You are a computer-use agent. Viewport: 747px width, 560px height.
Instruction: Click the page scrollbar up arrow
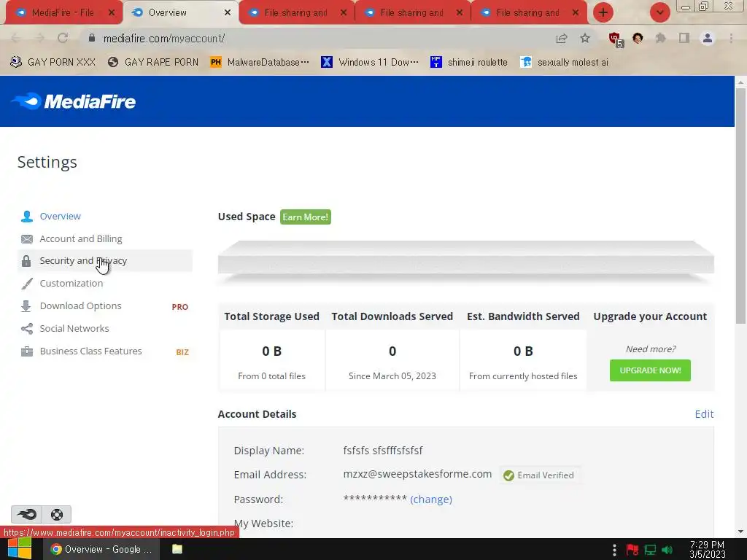740,82
